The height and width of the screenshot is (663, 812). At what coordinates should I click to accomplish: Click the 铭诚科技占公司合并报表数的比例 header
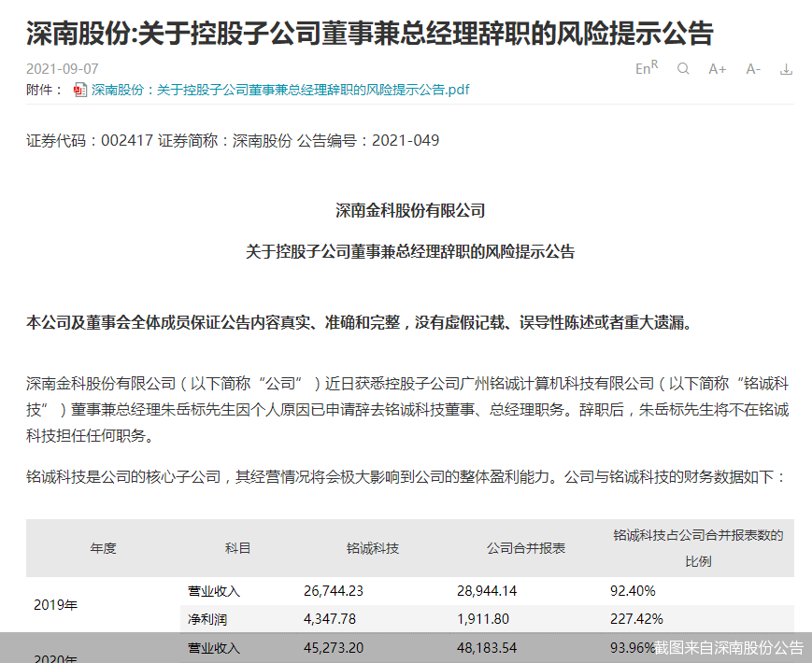click(x=698, y=548)
